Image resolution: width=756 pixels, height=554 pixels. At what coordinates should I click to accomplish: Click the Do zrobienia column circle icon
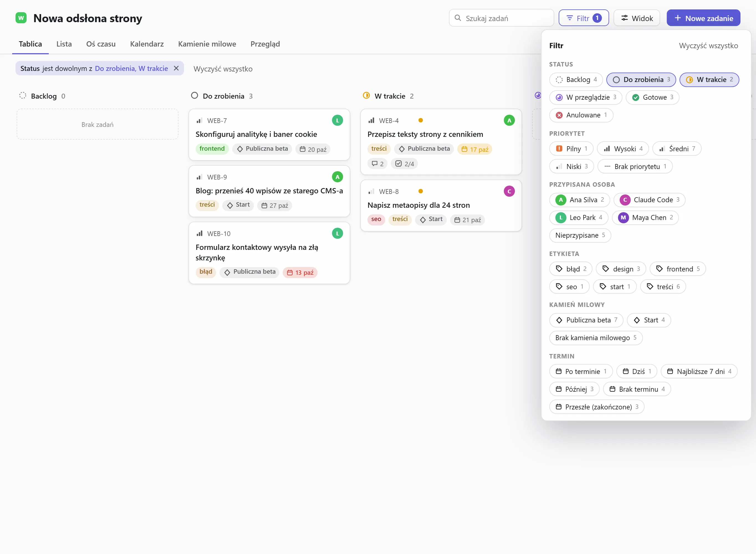pos(195,96)
